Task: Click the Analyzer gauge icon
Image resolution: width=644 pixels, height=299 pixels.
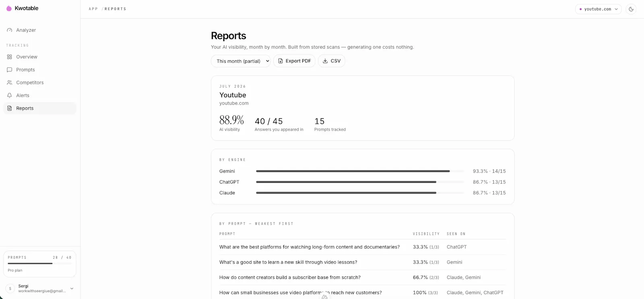Action: click(x=10, y=30)
